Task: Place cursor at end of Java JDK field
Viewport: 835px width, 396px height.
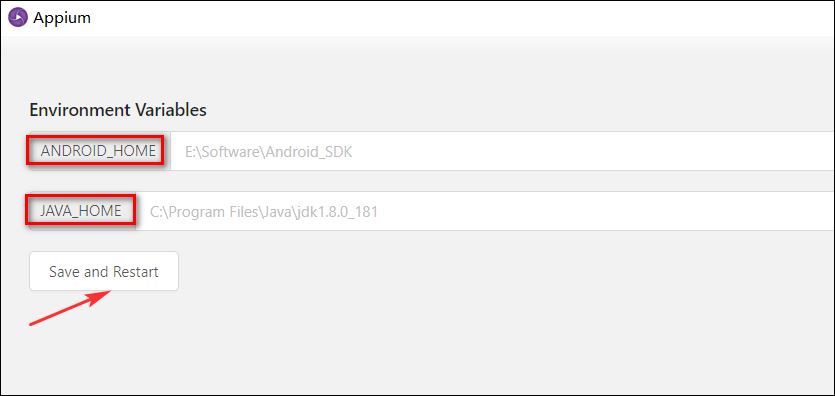Action: 799,211
